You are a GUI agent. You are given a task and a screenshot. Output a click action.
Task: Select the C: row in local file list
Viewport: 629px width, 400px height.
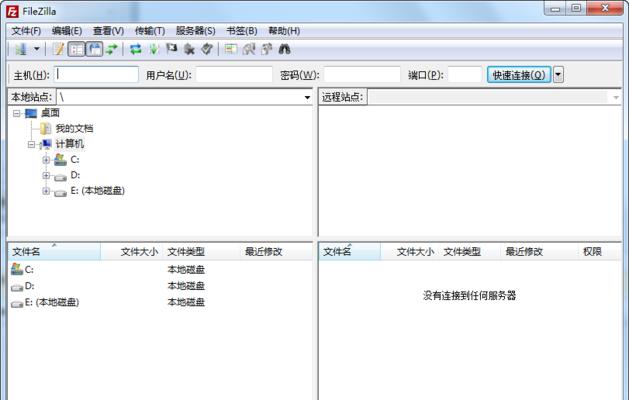(x=160, y=269)
